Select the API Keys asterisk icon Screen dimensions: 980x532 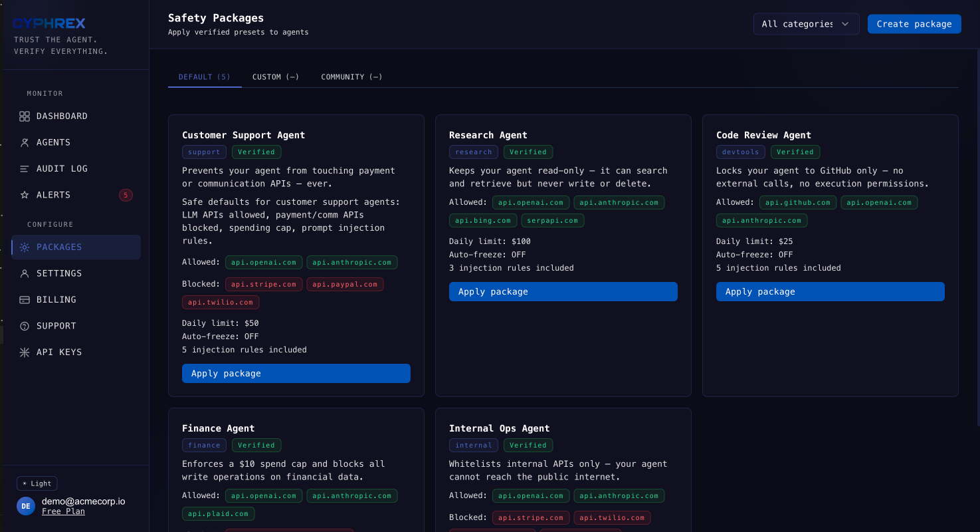click(x=24, y=352)
